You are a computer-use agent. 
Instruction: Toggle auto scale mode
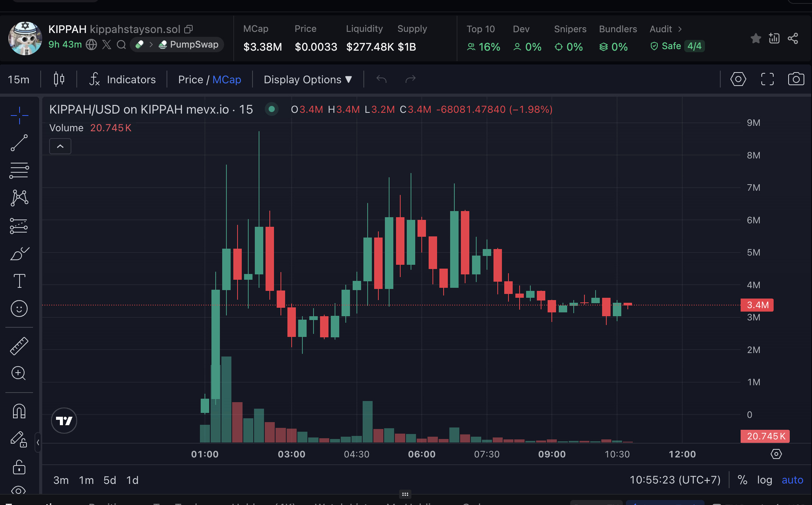(x=792, y=480)
